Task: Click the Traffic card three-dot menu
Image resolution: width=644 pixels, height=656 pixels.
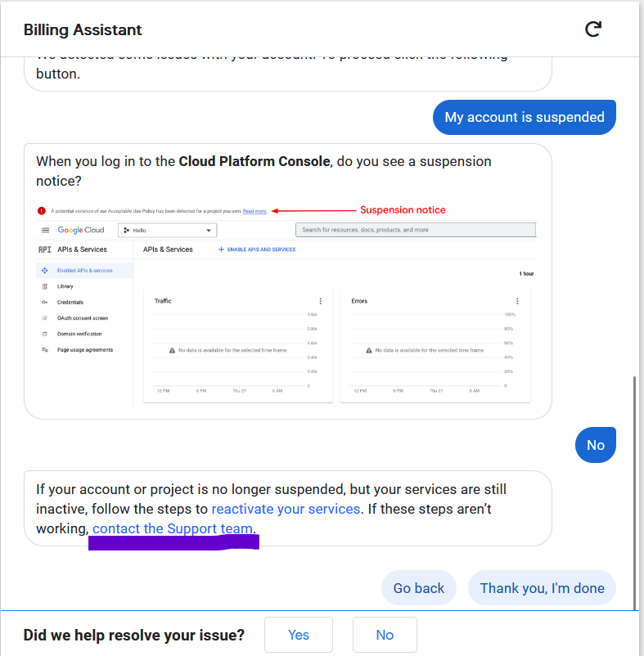Action: click(x=320, y=301)
